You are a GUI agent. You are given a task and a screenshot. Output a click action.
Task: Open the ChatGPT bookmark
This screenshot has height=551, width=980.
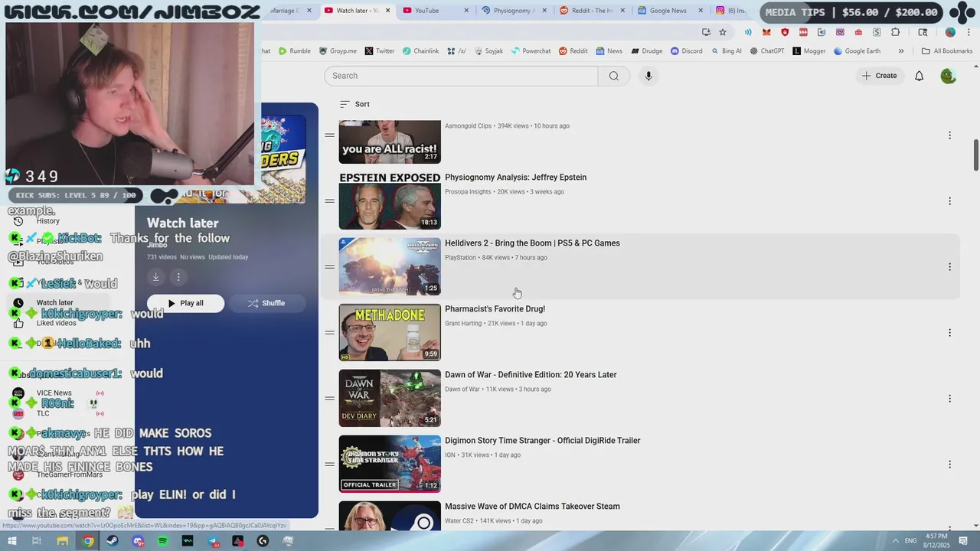pos(767,51)
